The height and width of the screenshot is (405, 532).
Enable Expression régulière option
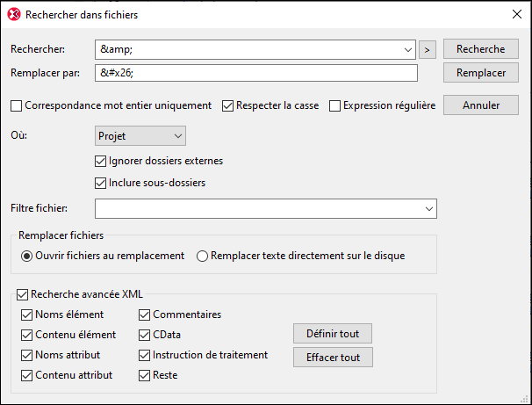coord(334,105)
